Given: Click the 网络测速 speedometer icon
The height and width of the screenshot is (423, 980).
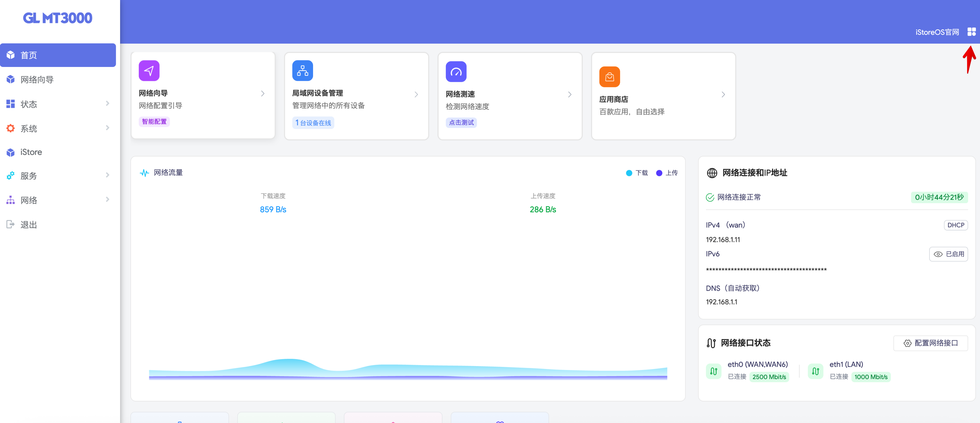Looking at the screenshot, I should pos(456,72).
